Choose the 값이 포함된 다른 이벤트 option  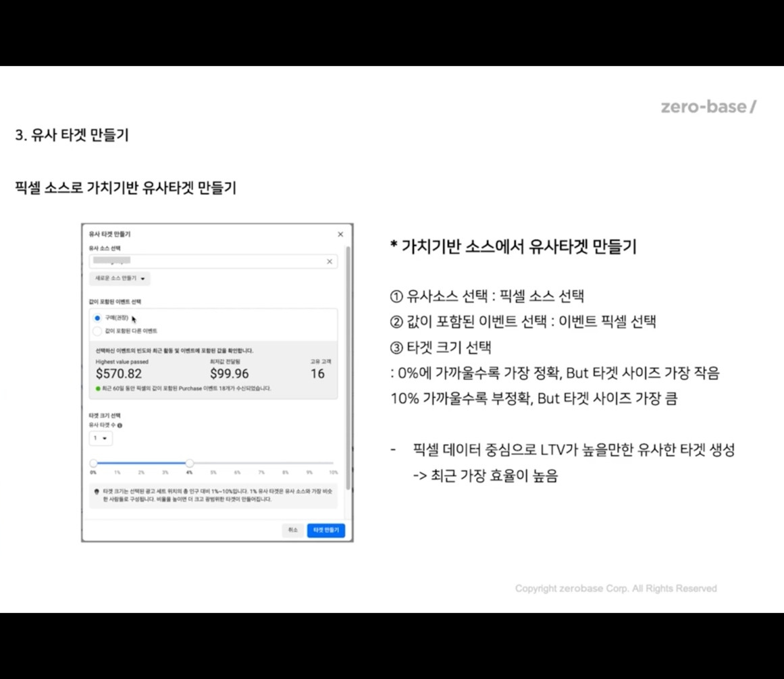[97, 330]
